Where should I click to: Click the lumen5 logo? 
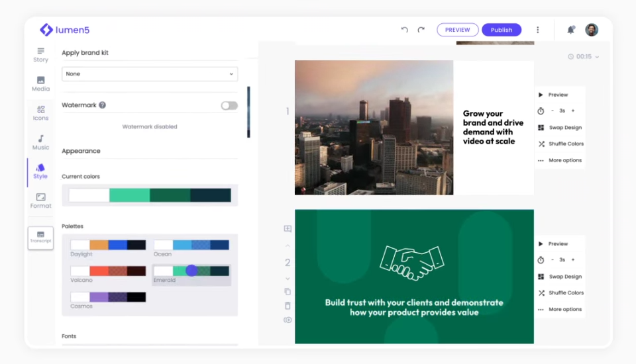point(64,30)
